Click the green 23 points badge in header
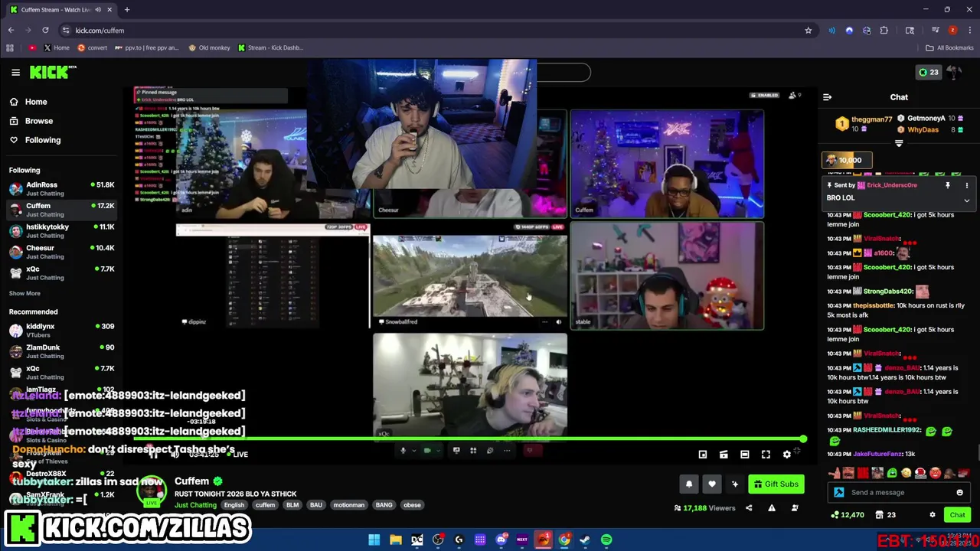The width and height of the screenshot is (980, 551). pyautogui.click(x=929, y=72)
